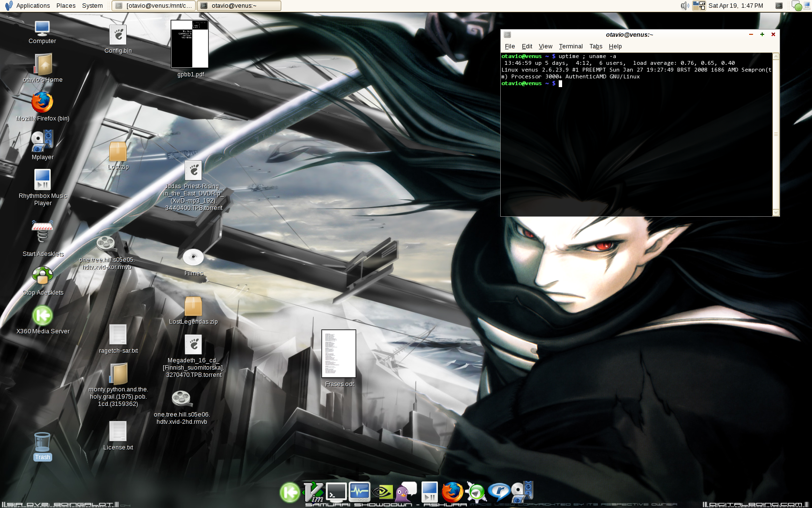
Task: Launch Firefox from the bottom dock
Action: click(x=452, y=493)
